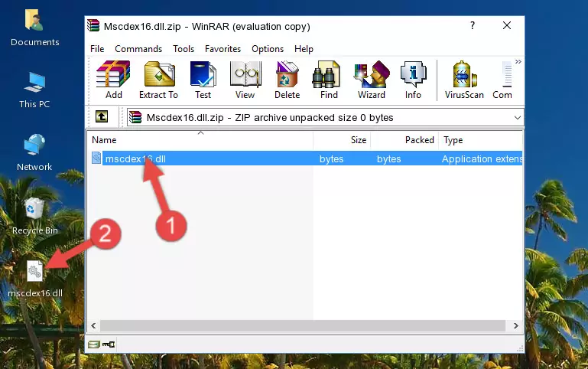Select the Network desktop icon
Screen dimensions: 588x369
tap(34, 153)
